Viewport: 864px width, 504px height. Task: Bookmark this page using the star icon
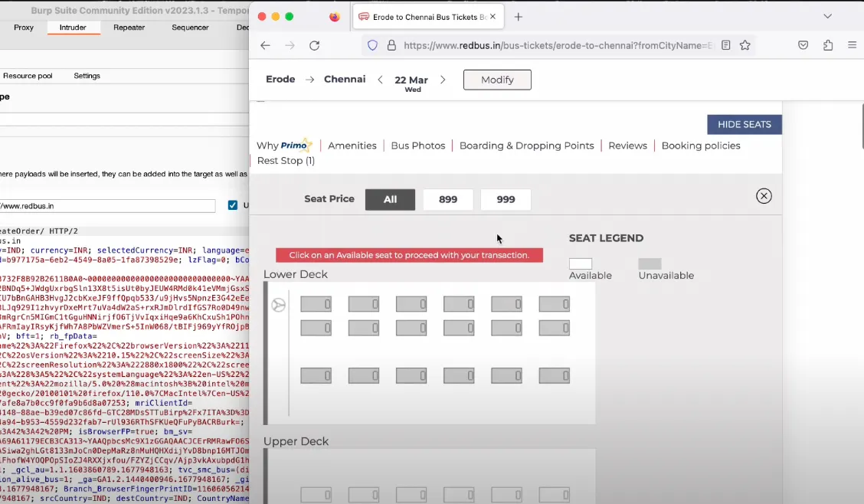point(745,45)
